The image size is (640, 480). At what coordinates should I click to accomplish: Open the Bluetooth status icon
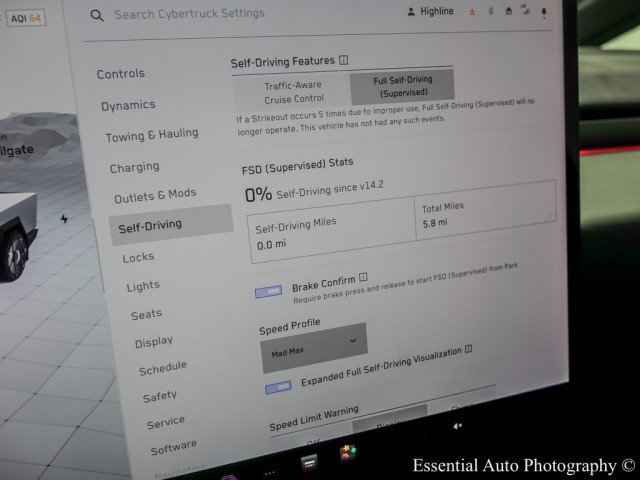coord(491,11)
